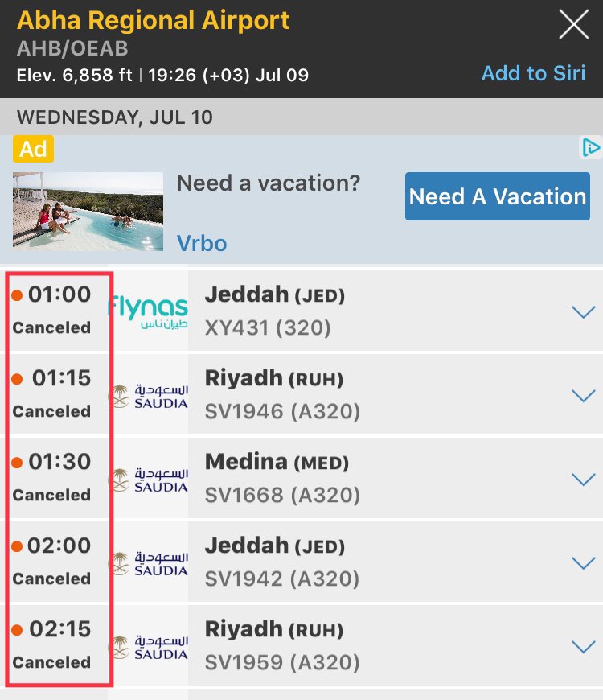Close the Abha Regional Airport panel
Screen dimensions: 603x700
pyautogui.click(x=574, y=25)
